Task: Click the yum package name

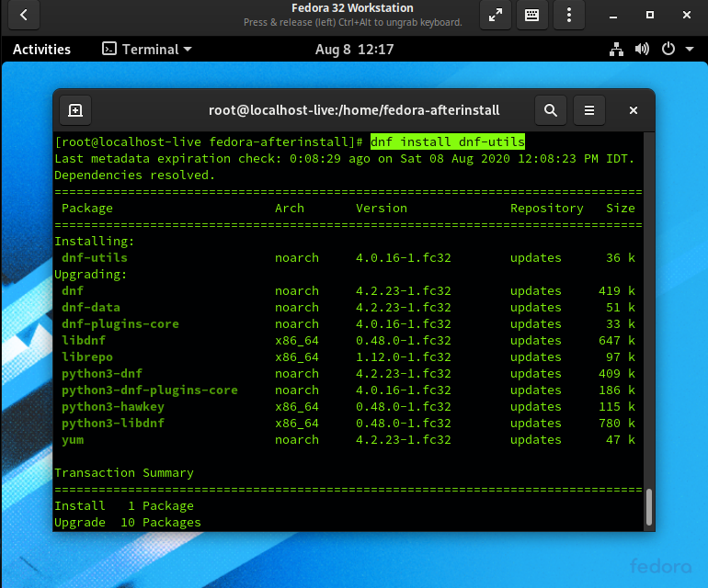Action: pos(73,440)
